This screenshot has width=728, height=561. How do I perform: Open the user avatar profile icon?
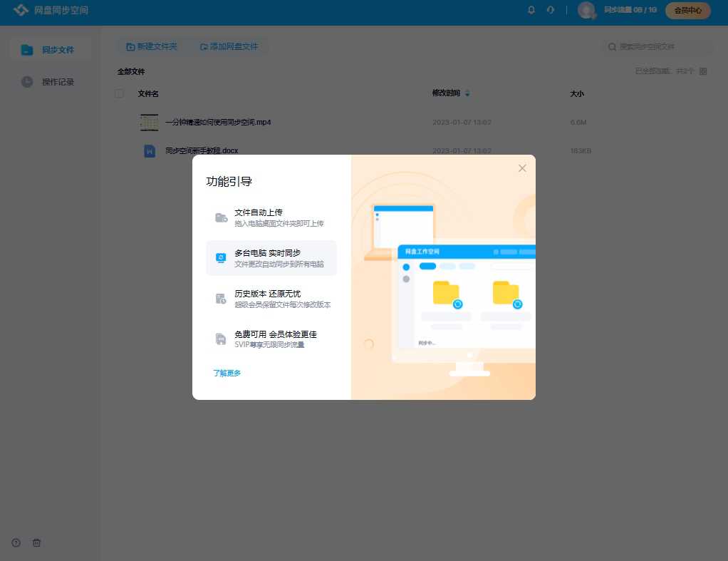tap(586, 11)
